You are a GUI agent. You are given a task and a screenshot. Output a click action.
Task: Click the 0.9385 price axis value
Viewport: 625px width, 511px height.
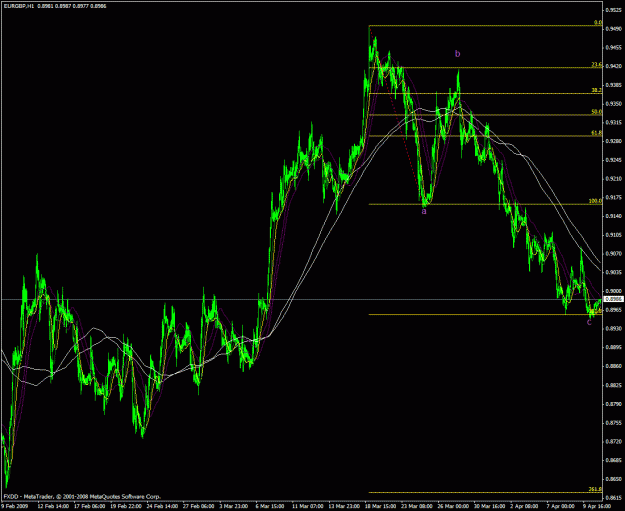(613, 85)
